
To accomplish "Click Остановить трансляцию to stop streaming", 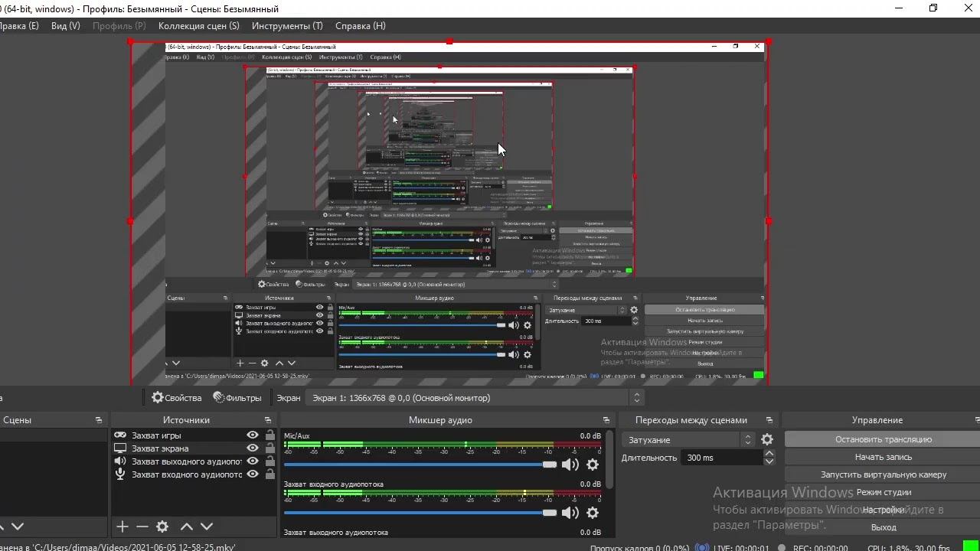I will tap(883, 439).
